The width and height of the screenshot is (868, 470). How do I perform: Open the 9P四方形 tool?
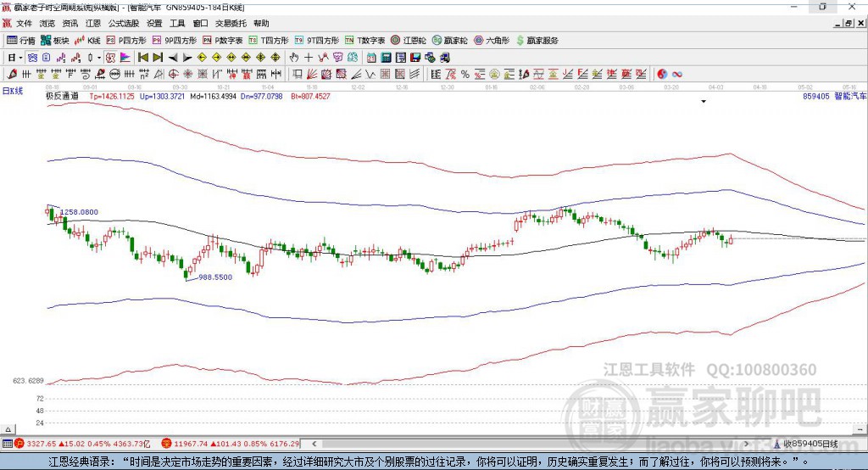tap(175, 41)
